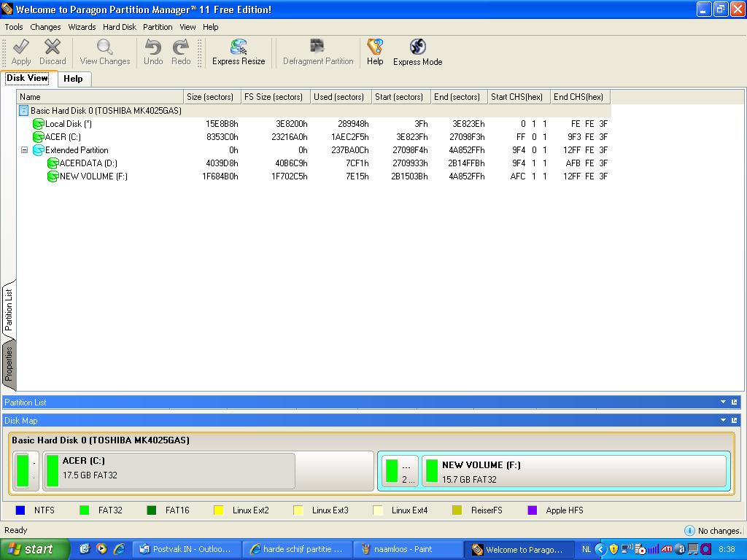Click the NEW VOLUME (F:) partition icon in list
This screenshot has height=560, width=747.
pyautogui.click(x=53, y=176)
